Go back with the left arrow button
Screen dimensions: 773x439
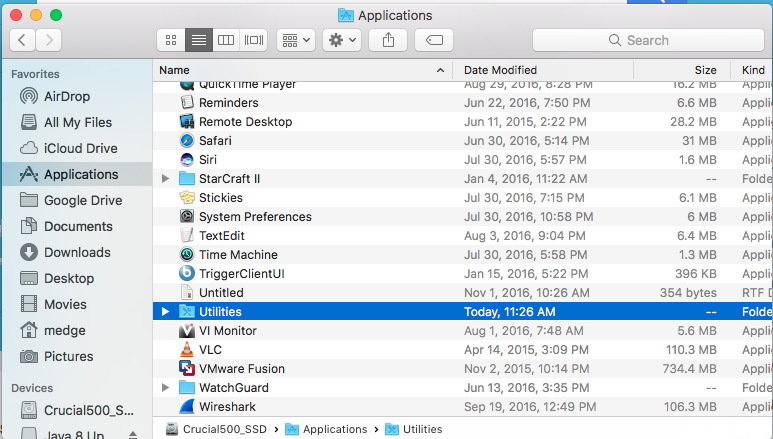22,40
